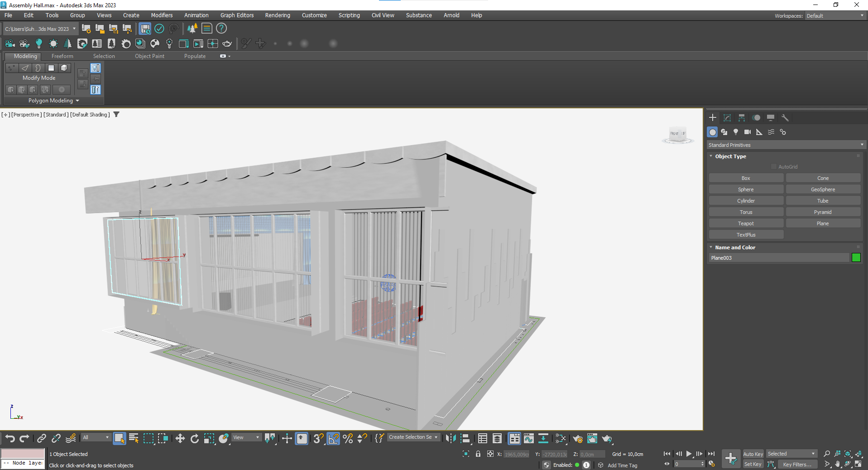Viewport: 868px width, 470px height.
Task: Activate the Rotate tool
Action: (195, 438)
